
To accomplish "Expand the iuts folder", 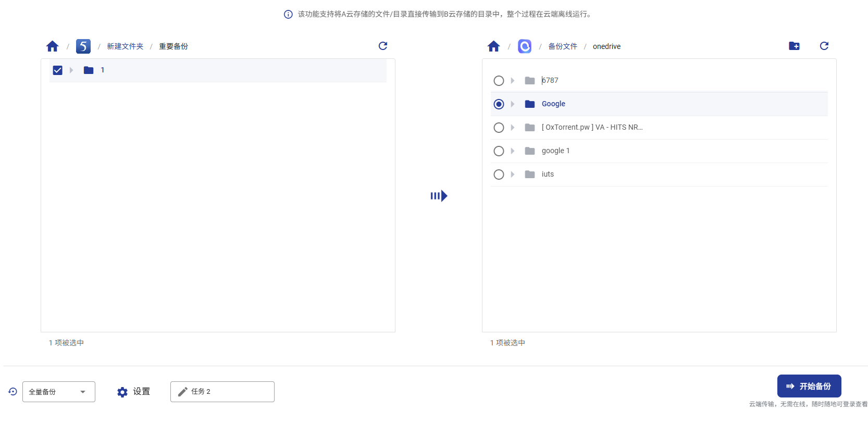I will (x=513, y=175).
